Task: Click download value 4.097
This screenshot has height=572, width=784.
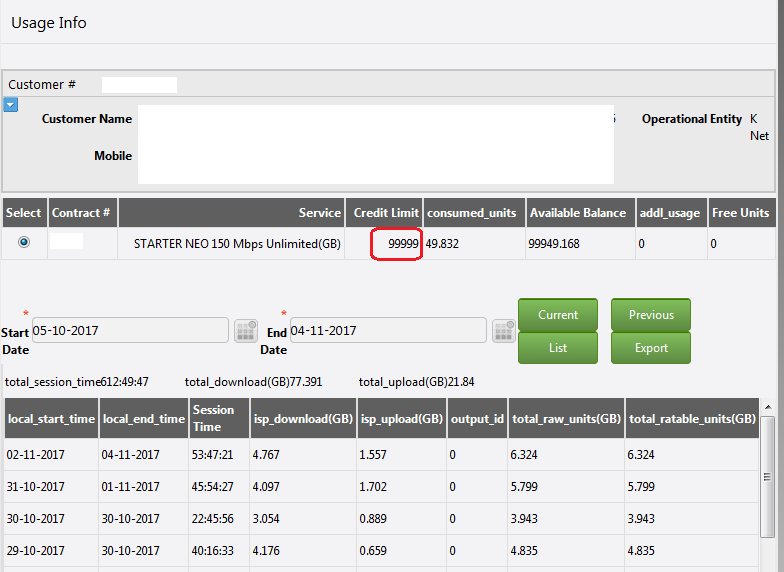Action: pyautogui.click(x=266, y=487)
